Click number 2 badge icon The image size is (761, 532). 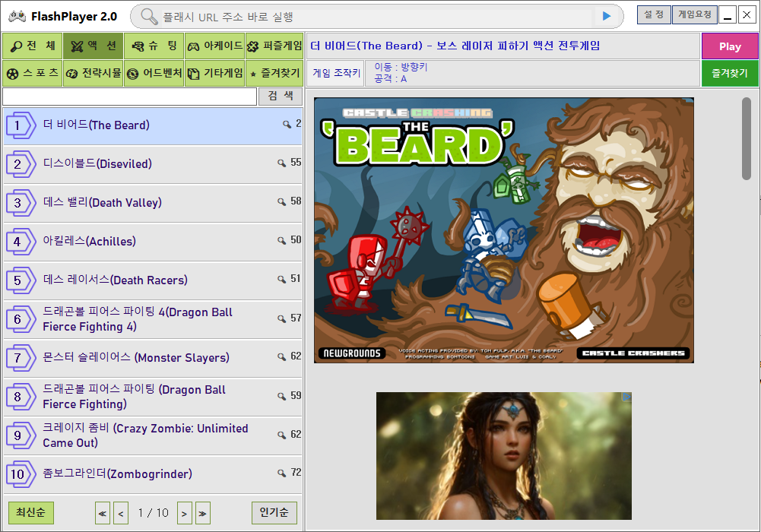coord(21,164)
